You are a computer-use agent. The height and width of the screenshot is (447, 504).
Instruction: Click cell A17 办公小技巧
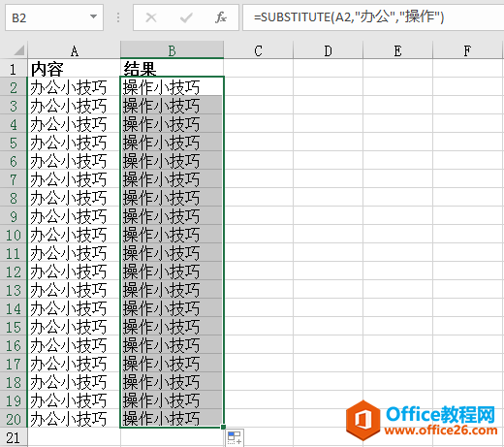pos(74,363)
